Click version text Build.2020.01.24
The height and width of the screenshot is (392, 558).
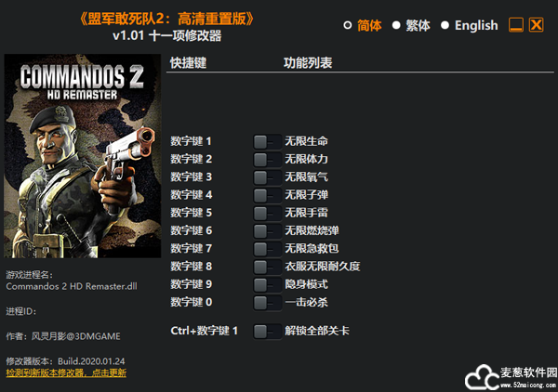[91, 361]
